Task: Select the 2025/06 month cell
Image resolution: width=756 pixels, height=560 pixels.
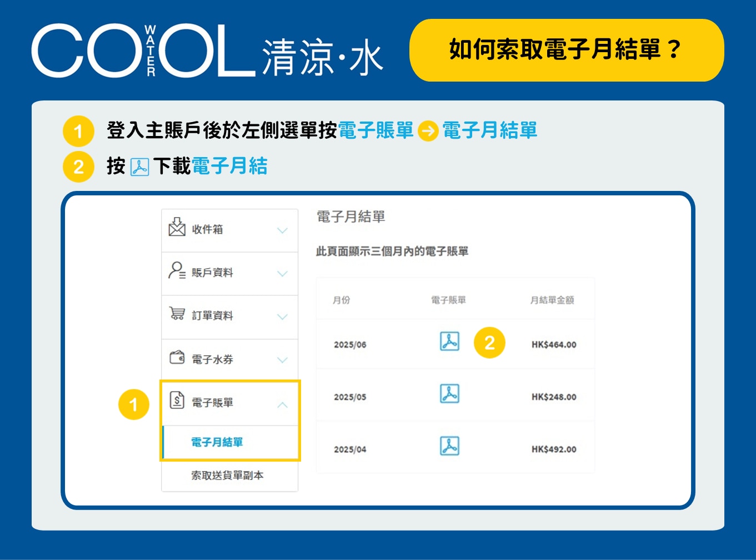Action: point(350,345)
